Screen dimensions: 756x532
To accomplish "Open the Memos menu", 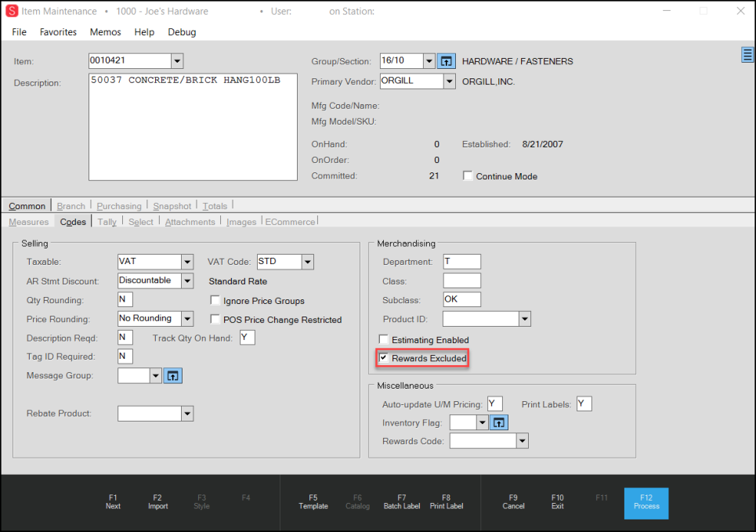I will [x=105, y=32].
